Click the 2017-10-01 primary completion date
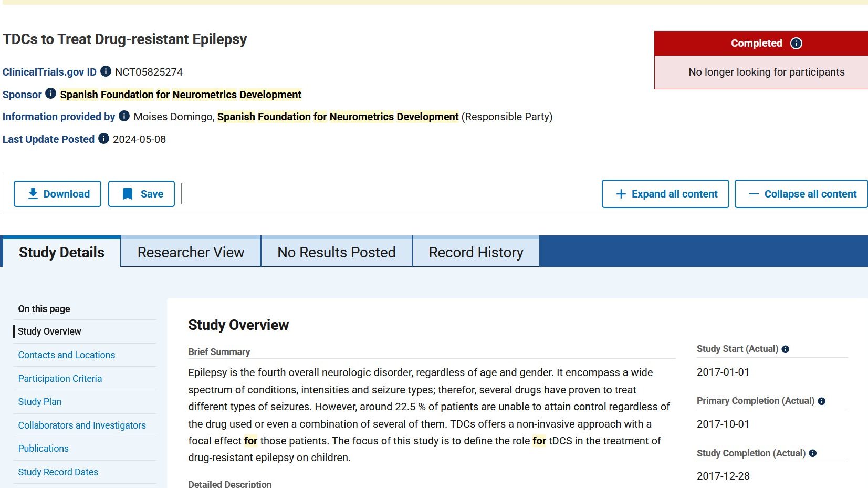Image resolution: width=868 pixels, height=488 pixels. pyautogui.click(x=723, y=424)
